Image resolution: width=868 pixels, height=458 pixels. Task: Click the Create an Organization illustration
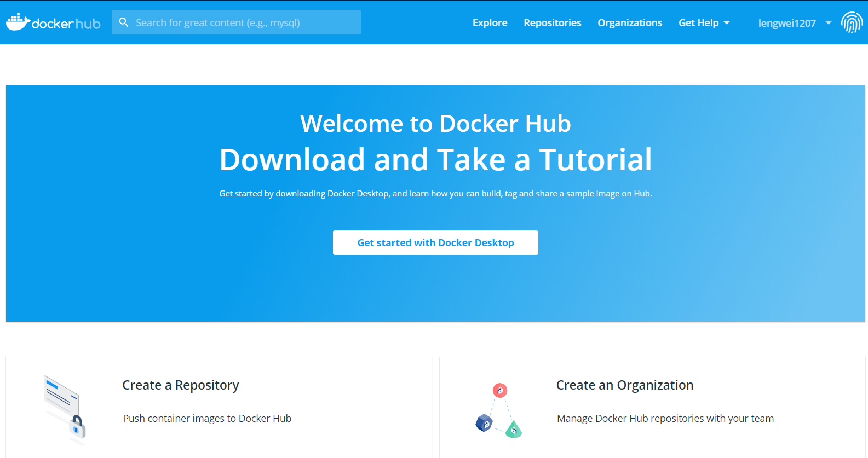pos(498,410)
